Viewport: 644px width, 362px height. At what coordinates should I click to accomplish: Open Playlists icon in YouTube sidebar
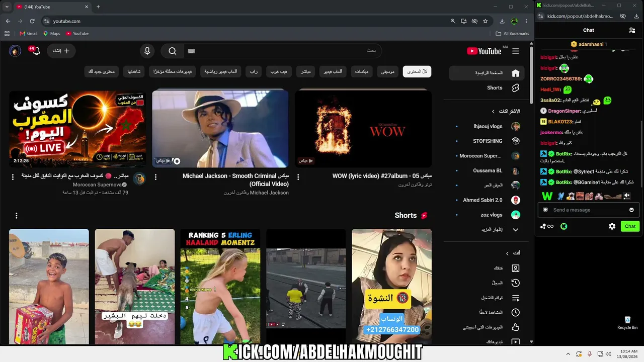515,298
